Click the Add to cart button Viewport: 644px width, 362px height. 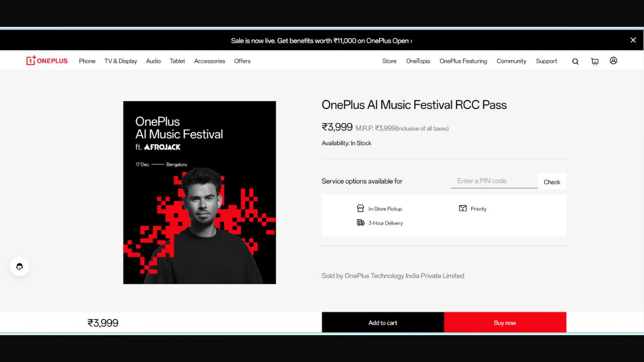click(x=383, y=322)
